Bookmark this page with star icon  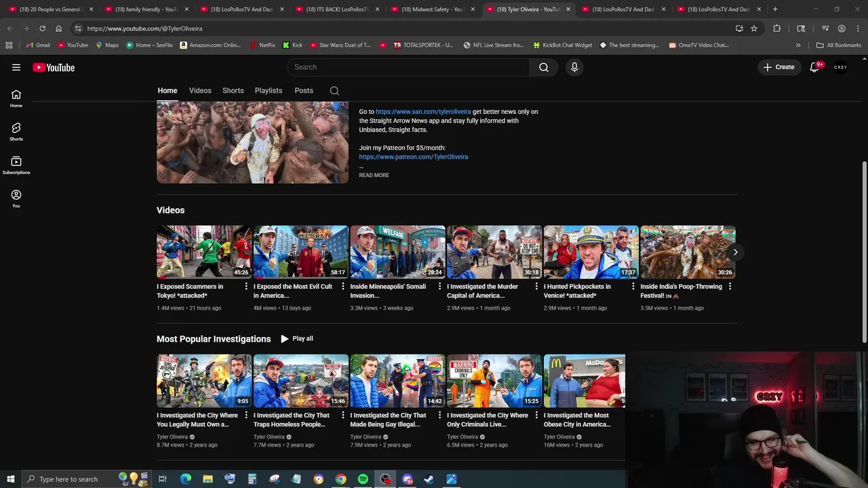tap(753, 28)
